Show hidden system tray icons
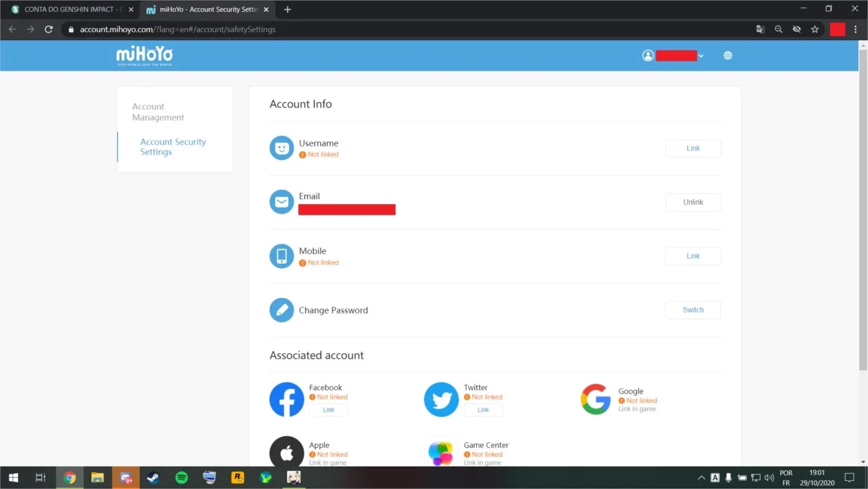 [701, 478]
